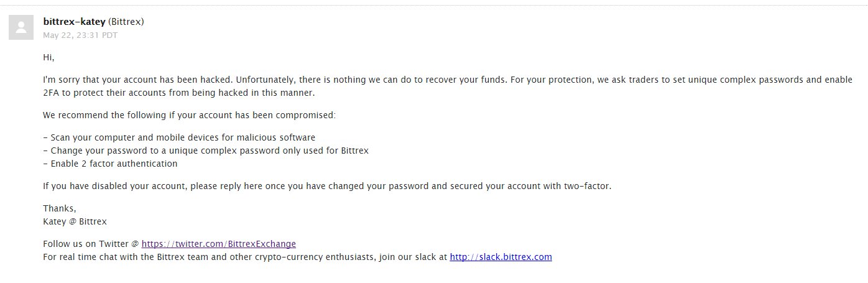
Task: Click the "Thanks," closing line
Action: pos(59,208)
